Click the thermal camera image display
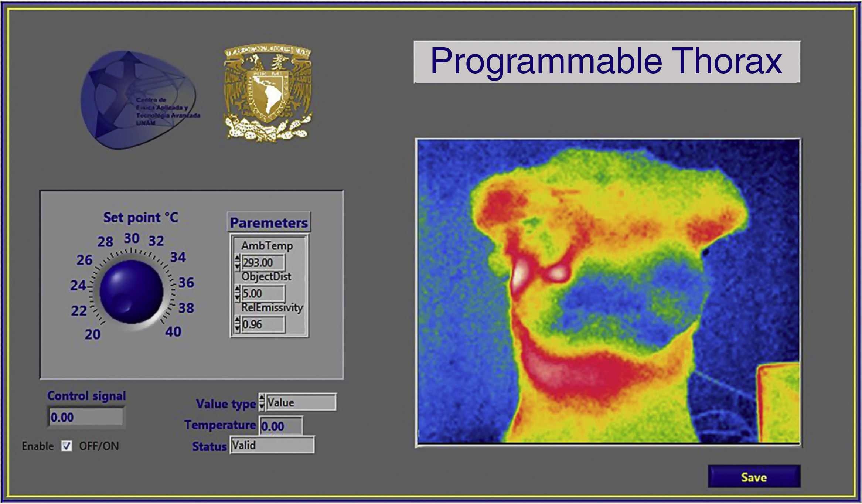862x504 pixels. coord(608,292)
